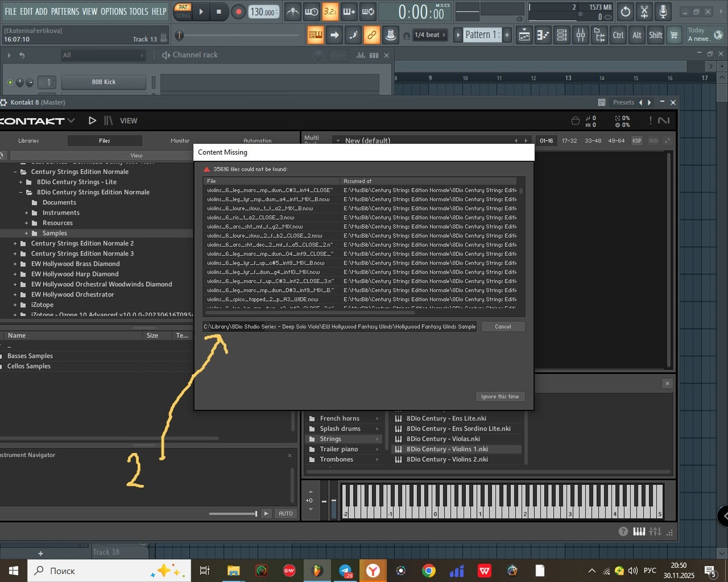Open the FILE menu
The width and height of the screenshot is (728, 582).
pyautogui.click(x=11, y=12)
